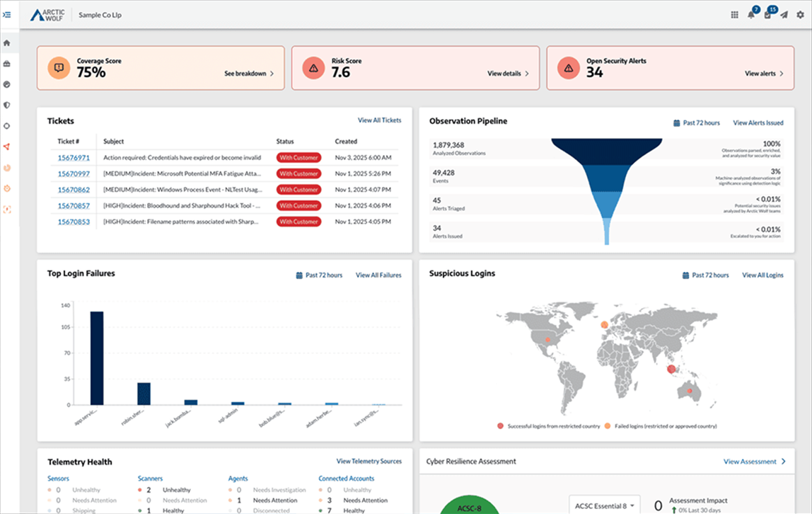The height and width of the screenshot is (514, 812).
Task: Click the Risk Score warning triangle icon
Action: coord(313,68)
